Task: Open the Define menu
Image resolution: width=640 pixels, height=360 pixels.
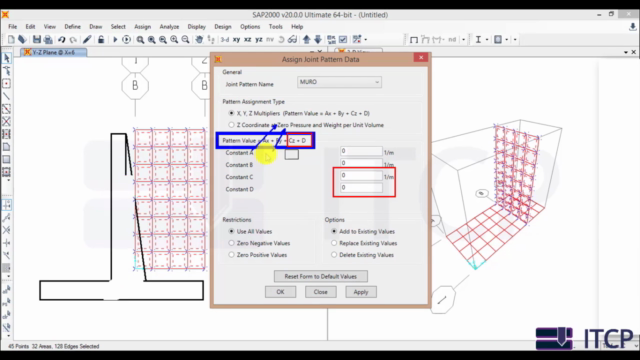Action: [72, 27]
